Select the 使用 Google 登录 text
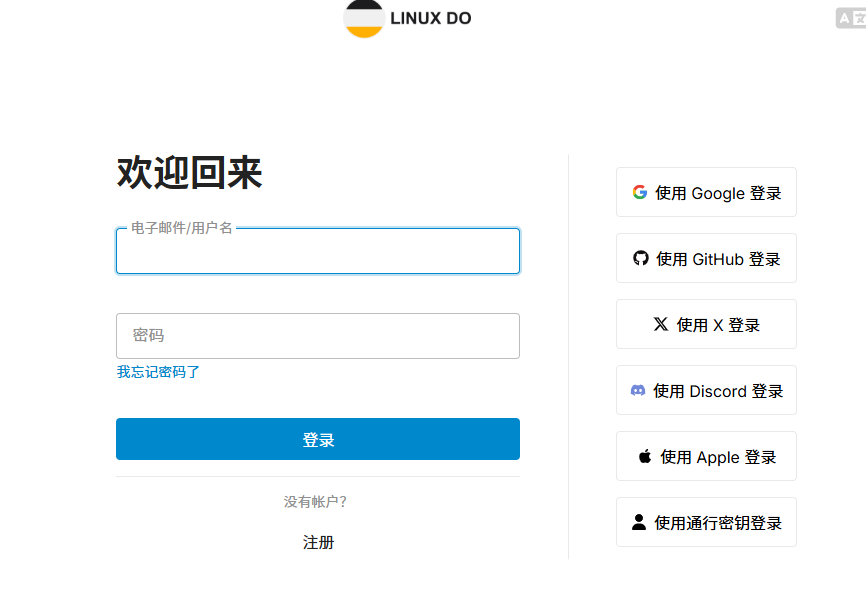This screenshot has height=606, width=866. click(x=718, y=193)
